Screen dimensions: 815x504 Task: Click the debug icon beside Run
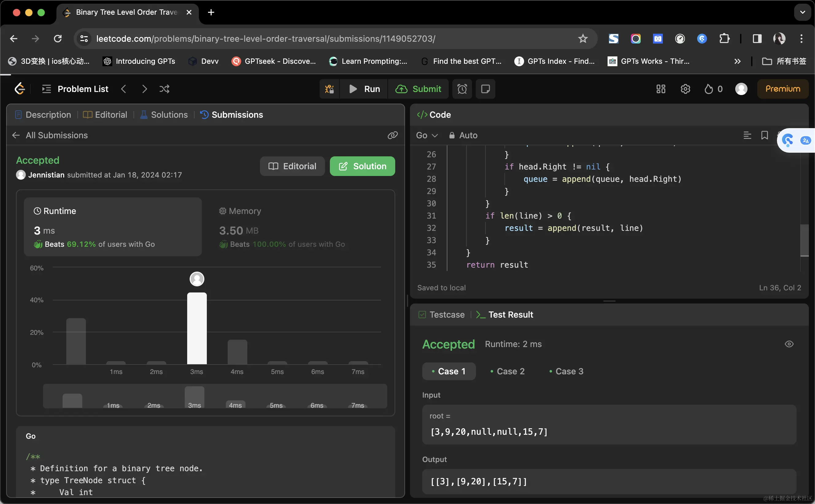329,89
